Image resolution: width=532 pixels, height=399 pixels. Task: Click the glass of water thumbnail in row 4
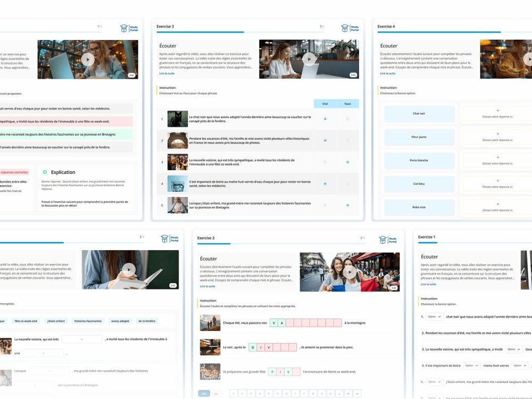tap(178, 184)
